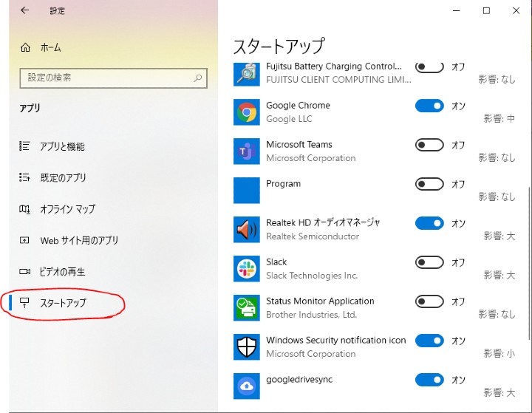This screenshot has height=413, width=532.
Task: Click 影響: 小 next to Windows Security
Action: (x=499, y=354)
